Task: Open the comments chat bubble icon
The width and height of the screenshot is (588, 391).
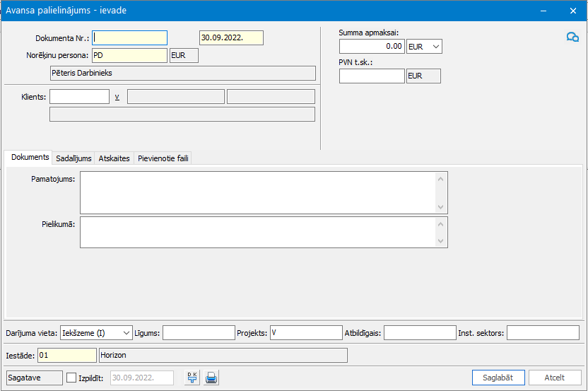Action: (572, 37)
